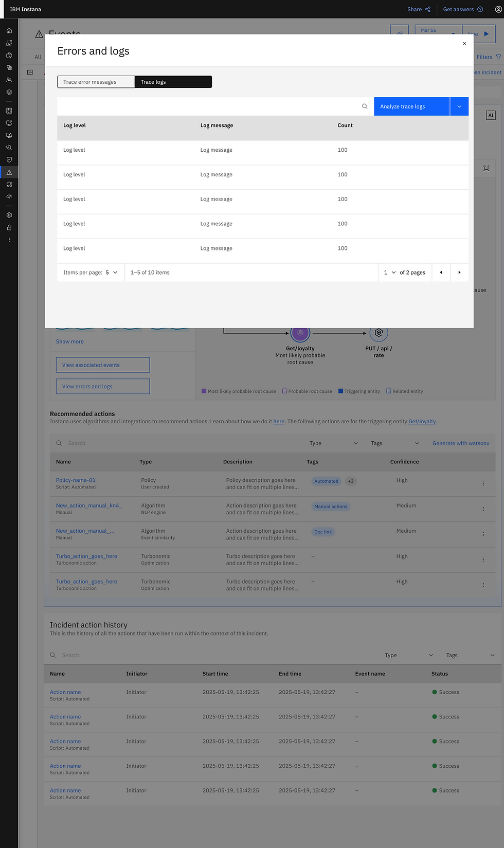Viewport: 504px width, 848px height.
Task: Open the Home icon in the sidebar
Action: 9,31
